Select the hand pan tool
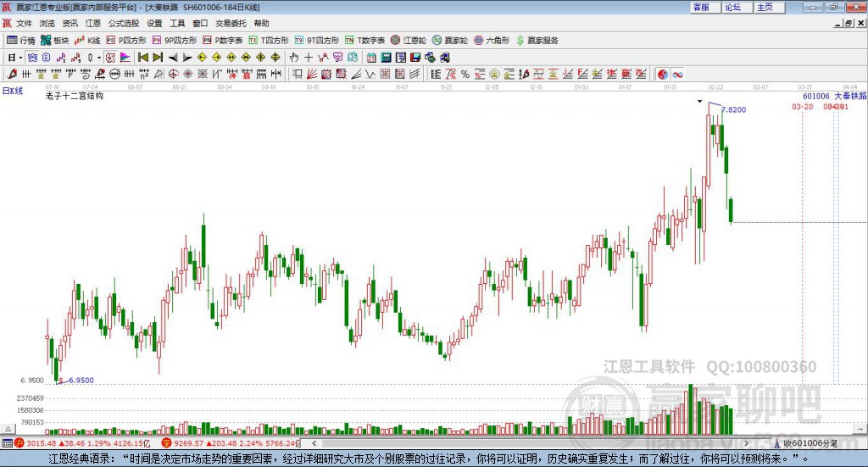This screenshot has height=467, width=868. click(293, 58)
